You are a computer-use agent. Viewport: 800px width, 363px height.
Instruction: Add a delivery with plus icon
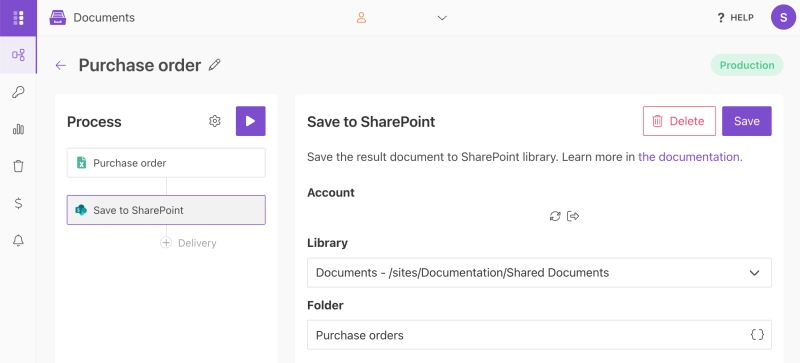pyautogui.click(x=166, y=243)
